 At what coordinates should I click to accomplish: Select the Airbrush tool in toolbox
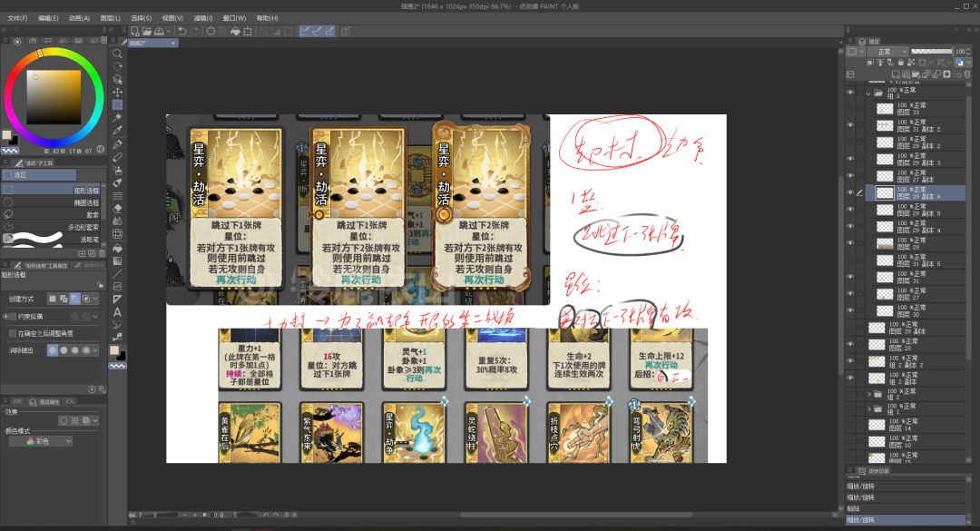(117, 170)
